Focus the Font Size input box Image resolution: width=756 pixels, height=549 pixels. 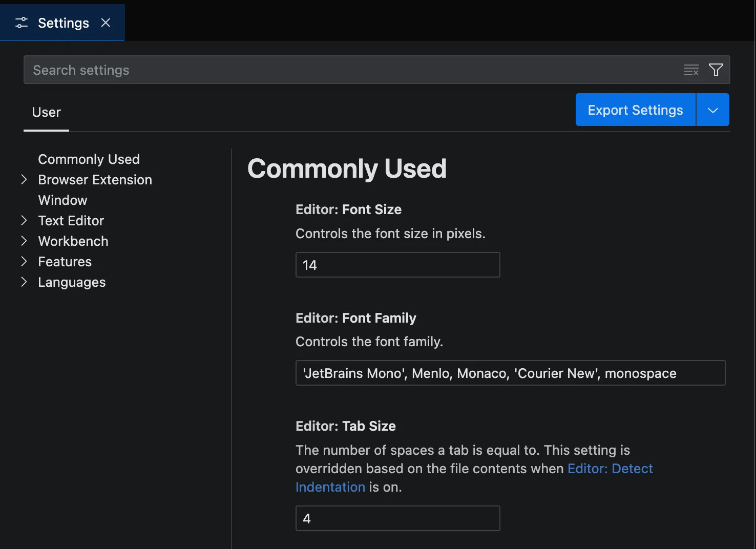point(397,265)
